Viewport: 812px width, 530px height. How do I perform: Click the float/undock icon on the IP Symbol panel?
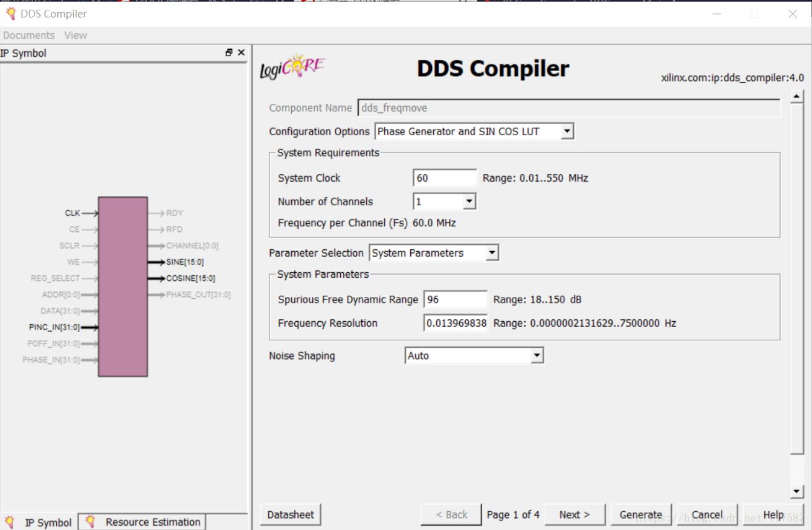point(228,53)
